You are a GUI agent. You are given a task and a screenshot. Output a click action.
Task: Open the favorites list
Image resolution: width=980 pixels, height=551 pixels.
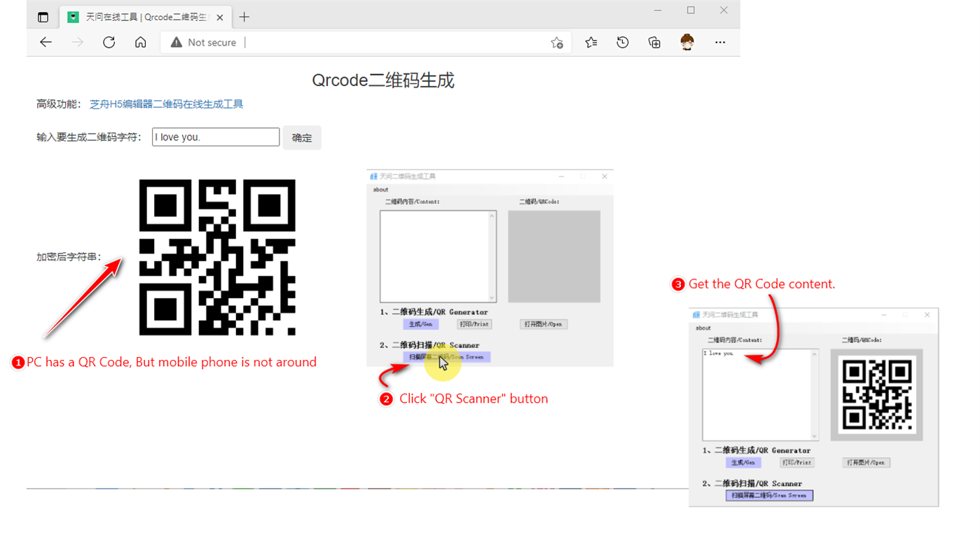pos(591,42)
